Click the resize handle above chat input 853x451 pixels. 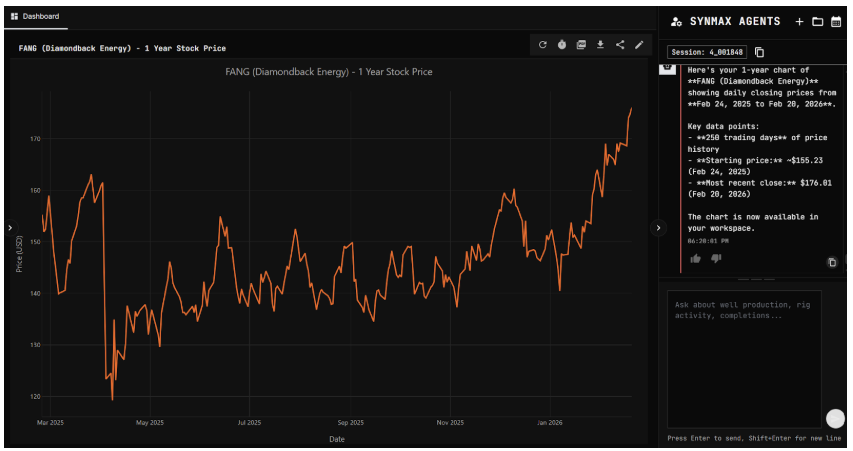[x=755, y=279]
